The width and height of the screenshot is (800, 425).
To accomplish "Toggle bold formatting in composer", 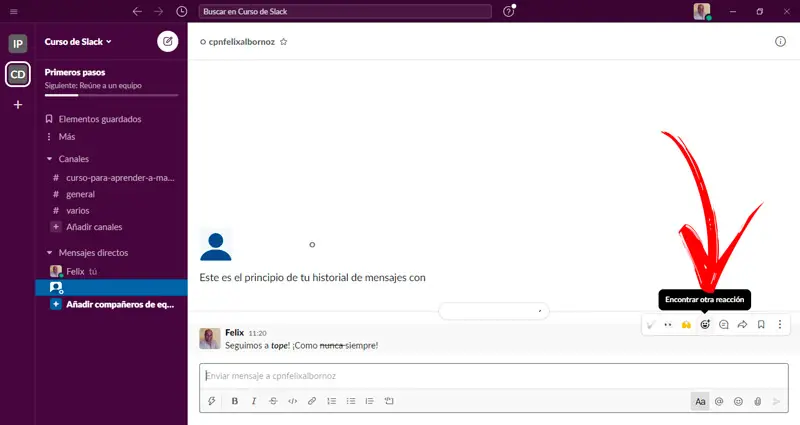I will tap(235, 401).
